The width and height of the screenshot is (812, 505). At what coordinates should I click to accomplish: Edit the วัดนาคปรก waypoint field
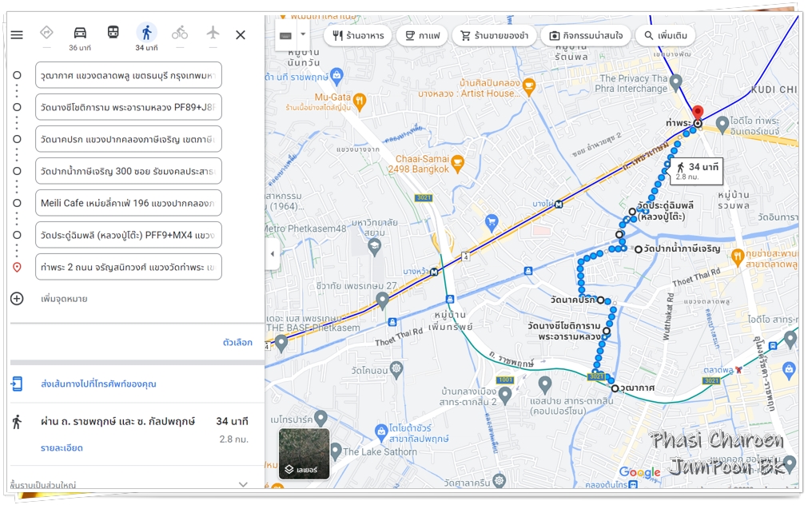tap(129, 139)
